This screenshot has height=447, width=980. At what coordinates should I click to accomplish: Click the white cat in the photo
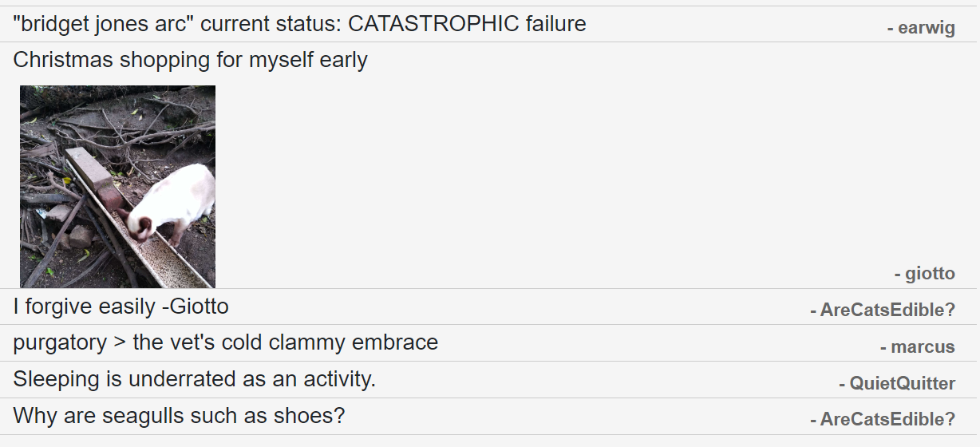pos(173,204)
